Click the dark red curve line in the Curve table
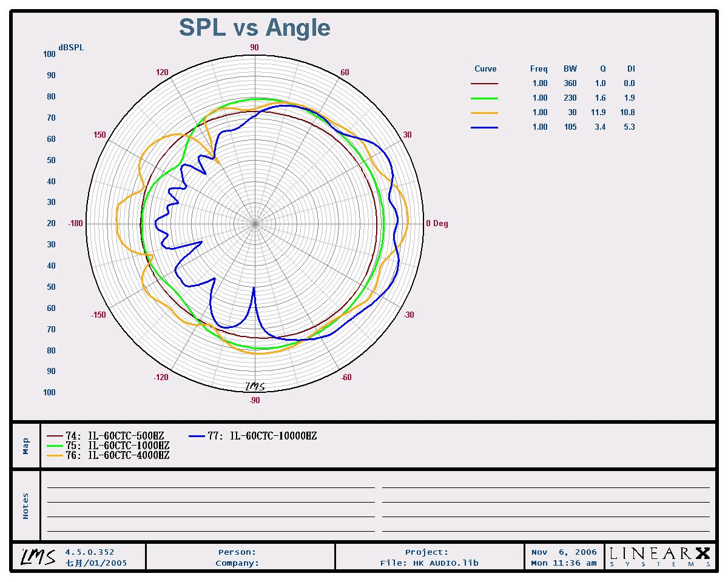 coord(484,84)
